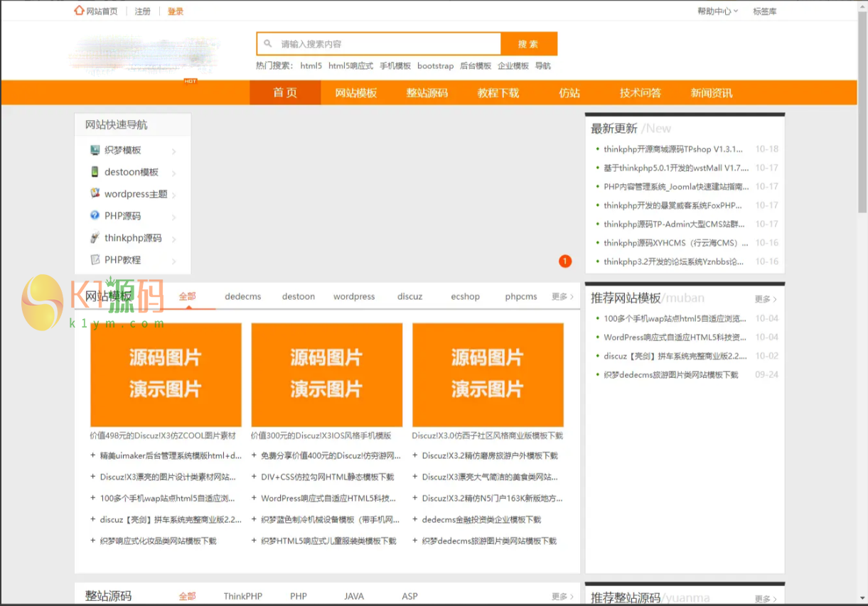Expand 更多 beside 推荐网站模板 heading
Viewport: 868px width, 606px height.
pos(765,299)
